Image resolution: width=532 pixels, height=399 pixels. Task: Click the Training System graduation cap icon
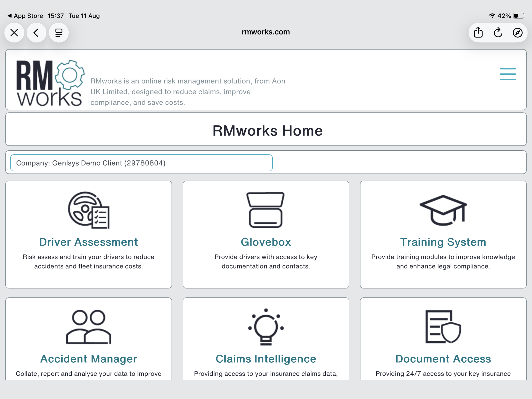443,210
